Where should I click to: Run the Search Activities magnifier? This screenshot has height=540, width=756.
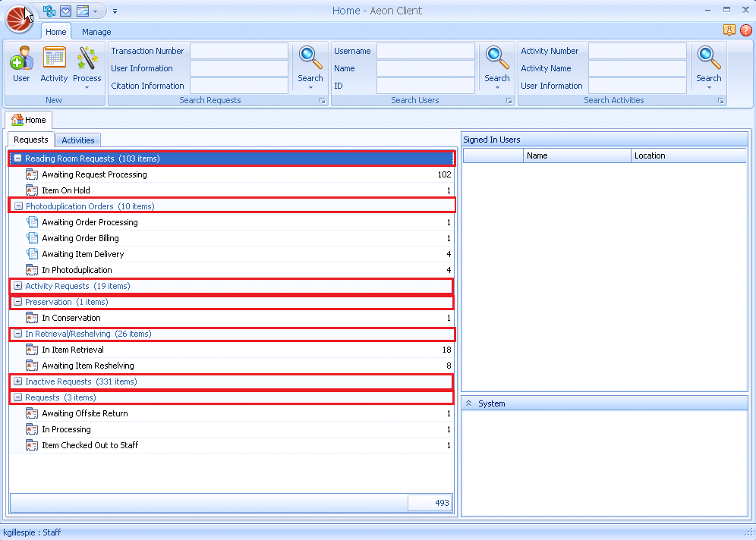pos(708,64)
